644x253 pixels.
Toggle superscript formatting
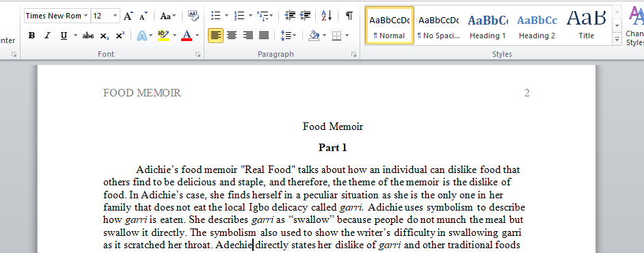pos(120,36)
